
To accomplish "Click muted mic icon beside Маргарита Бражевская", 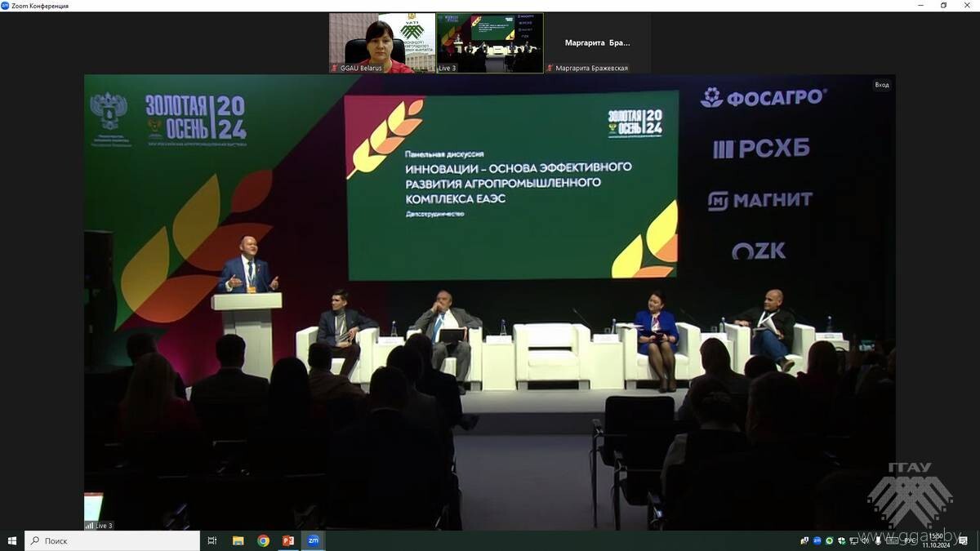I will [550, 69].
